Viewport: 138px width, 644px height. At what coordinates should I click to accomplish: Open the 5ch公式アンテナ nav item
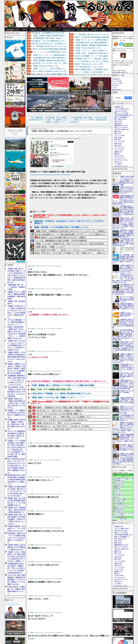(x=13, y=30)
